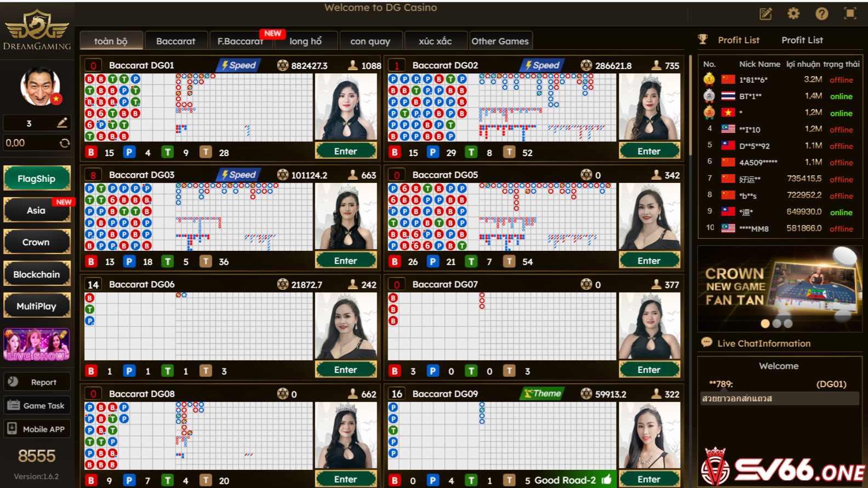Click Theme badge on Baccarat DG09
The image size is (868, 488).
pyautogui.click(x=542, y=393)
